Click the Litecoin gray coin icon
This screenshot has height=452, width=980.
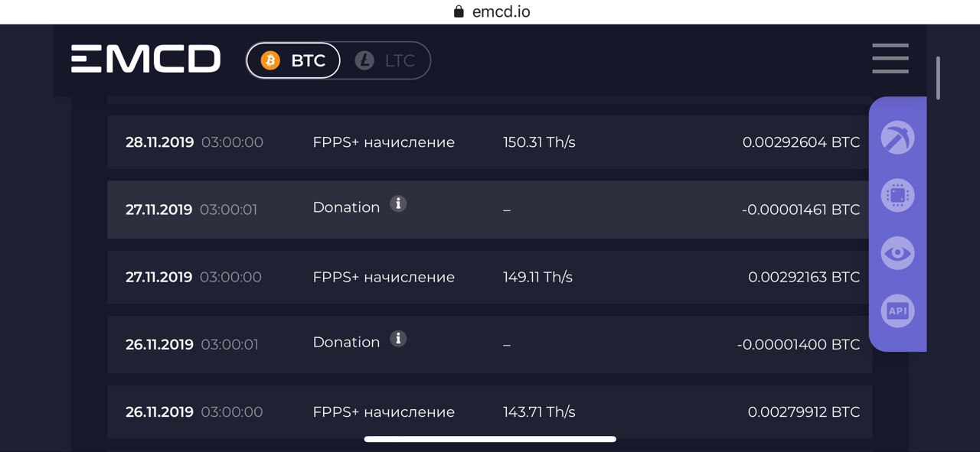[364, 60]
